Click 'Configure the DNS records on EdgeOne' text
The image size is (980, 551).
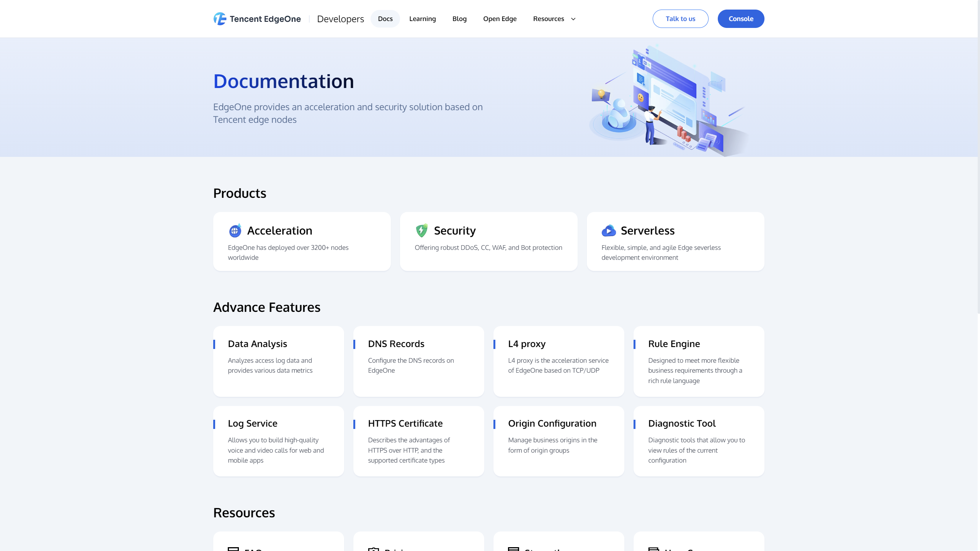tap(411, 365)
